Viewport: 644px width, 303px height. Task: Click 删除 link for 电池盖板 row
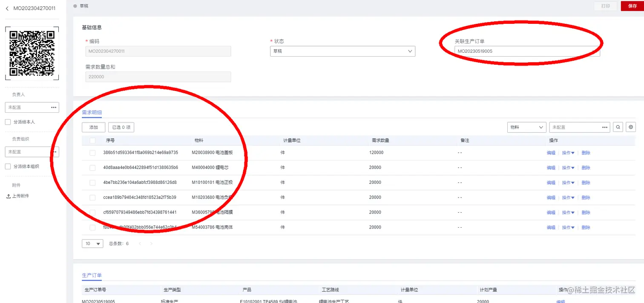(586, 153)
